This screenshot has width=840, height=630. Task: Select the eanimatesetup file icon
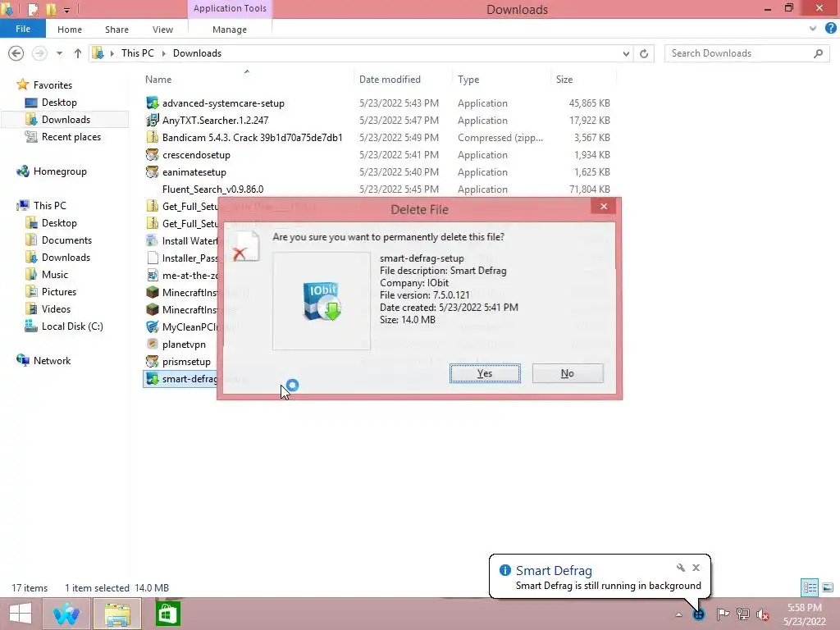[x=153, y=172]
